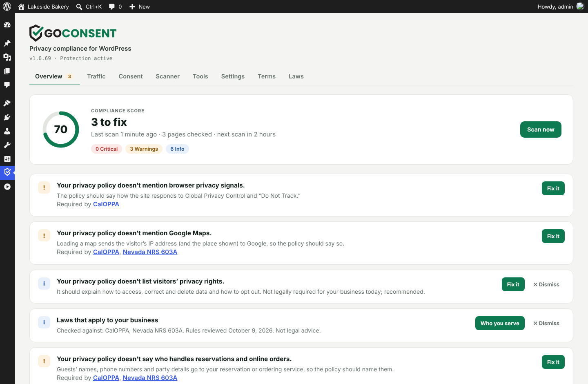Image resolution: width=588 pixels, height=384 pixels.
Task: Select the GoConsent shield sidebar icon
Action: pos(7,172)
